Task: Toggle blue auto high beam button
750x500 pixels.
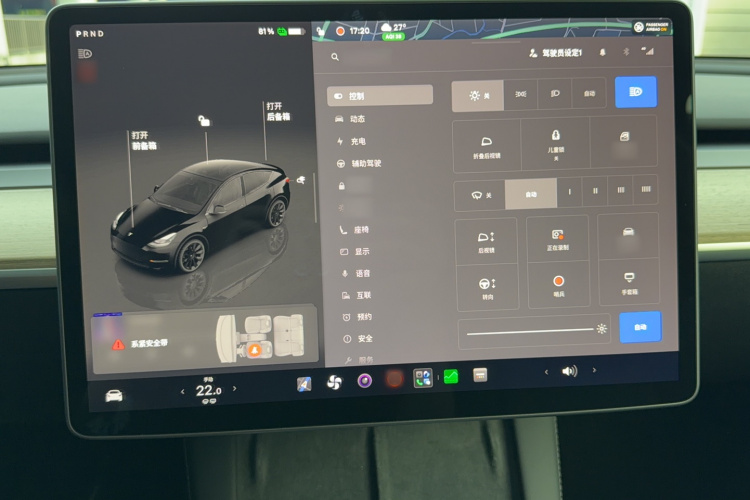Action: coord(636,92)
